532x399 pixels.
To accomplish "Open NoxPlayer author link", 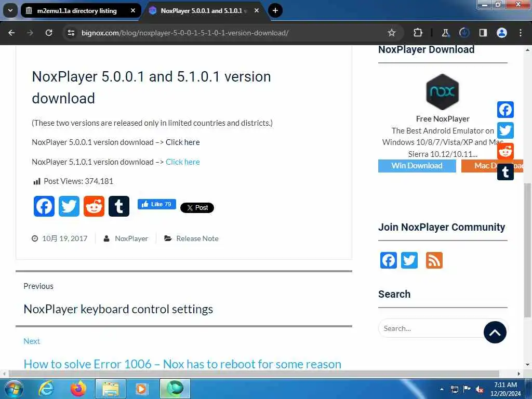I will coord(131,238).
